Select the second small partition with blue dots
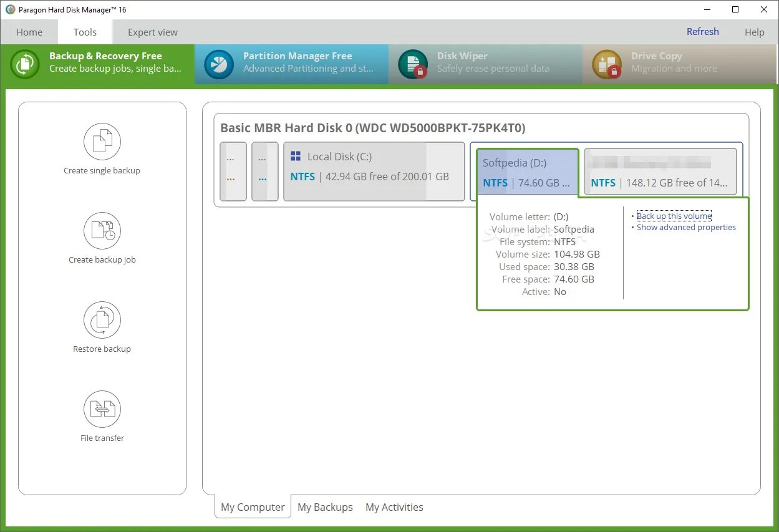Image resolution: width=779 pixels, height=532 pixels. (265, 172)
